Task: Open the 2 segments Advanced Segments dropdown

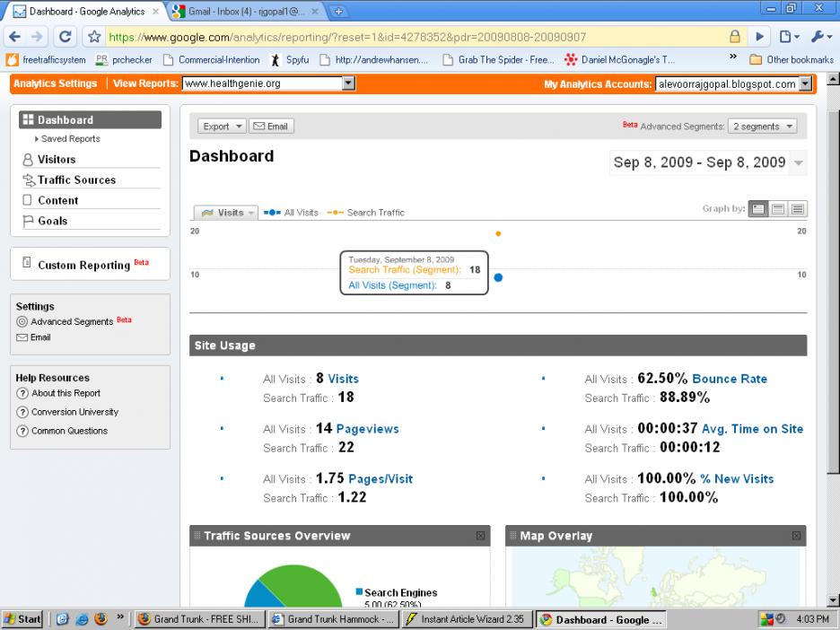Action: pyautogui.click(x=762, y=127)
